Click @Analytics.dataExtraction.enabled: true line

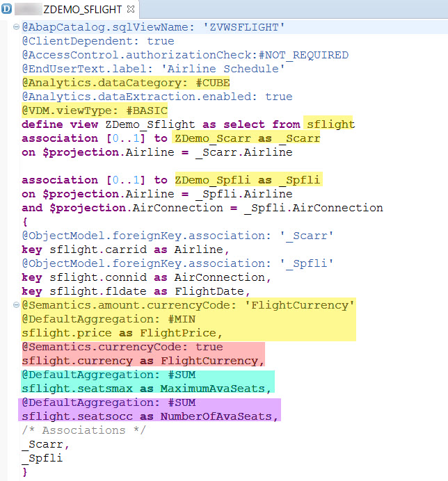pos(157,97)
